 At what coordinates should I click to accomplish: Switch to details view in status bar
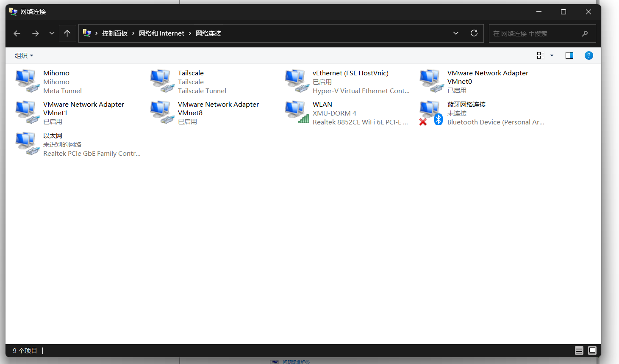pos(579,350)
